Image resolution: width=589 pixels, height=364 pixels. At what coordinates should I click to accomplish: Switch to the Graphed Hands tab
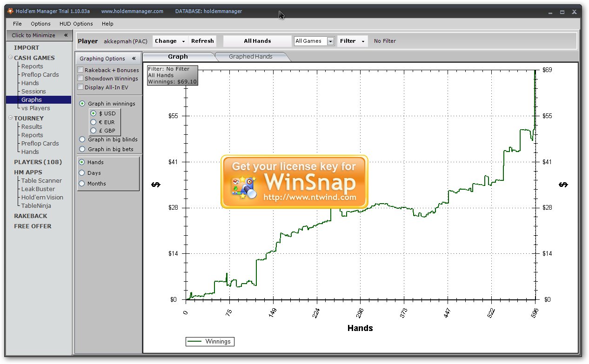[250, 57]
